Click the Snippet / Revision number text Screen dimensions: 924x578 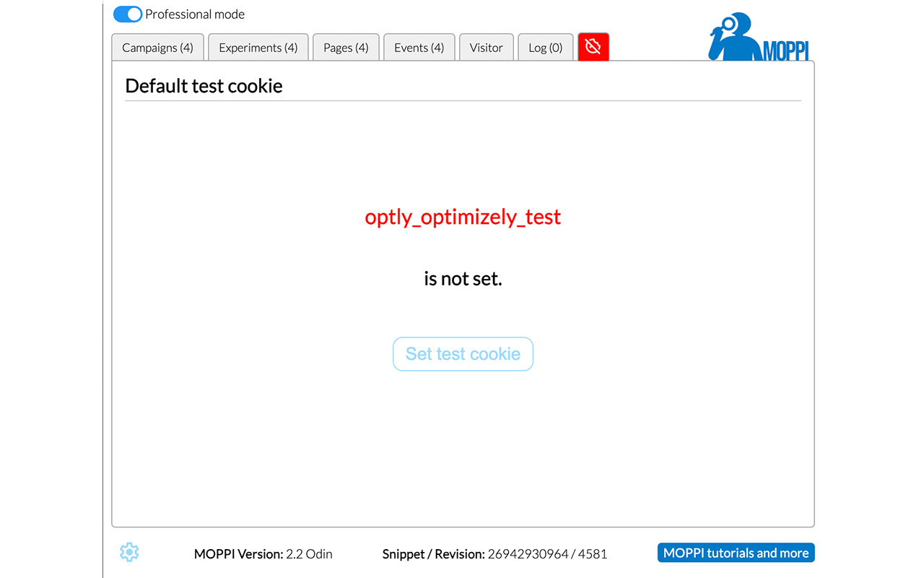coord(494,554)
